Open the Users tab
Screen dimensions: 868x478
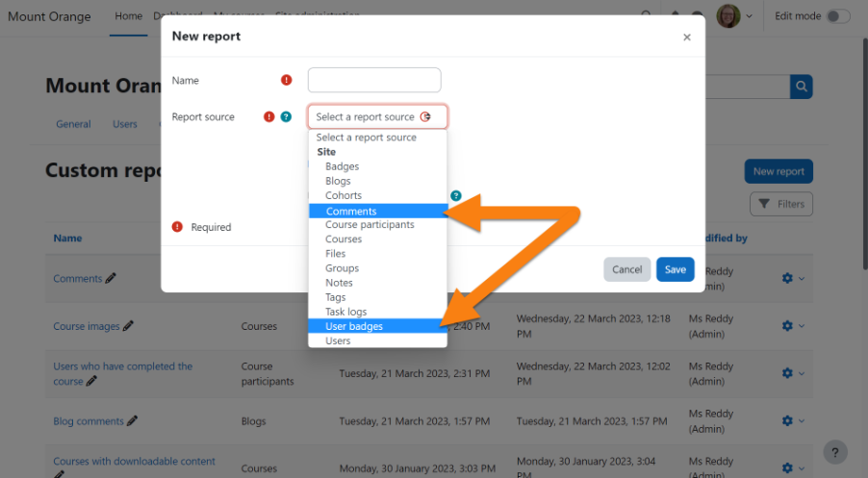[x=125, y=124]
